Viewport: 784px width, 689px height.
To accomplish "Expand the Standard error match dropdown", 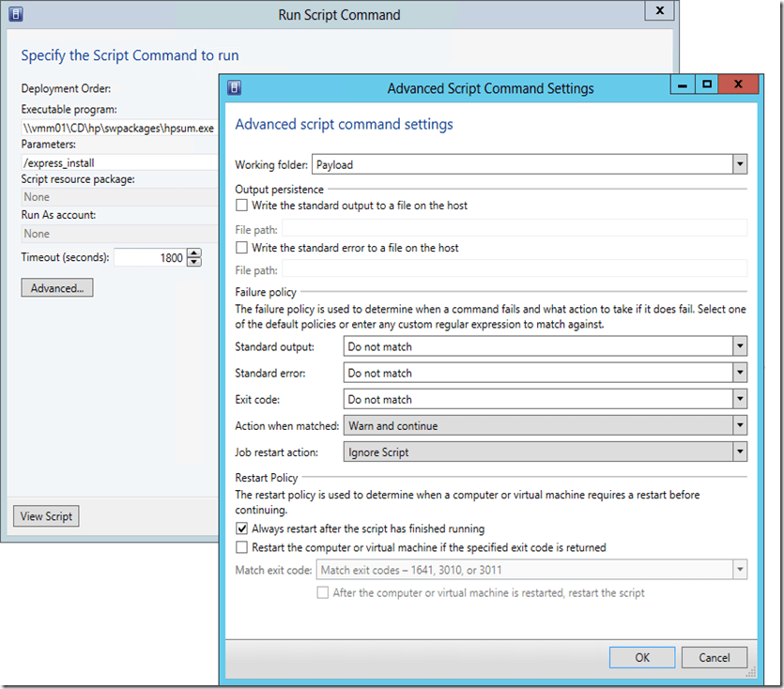I will pos(740,373).
